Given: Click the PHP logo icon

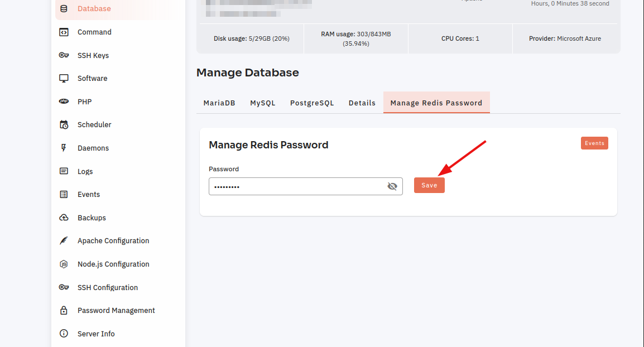Looking at the screenshot, I should click(x=64, y=102).
